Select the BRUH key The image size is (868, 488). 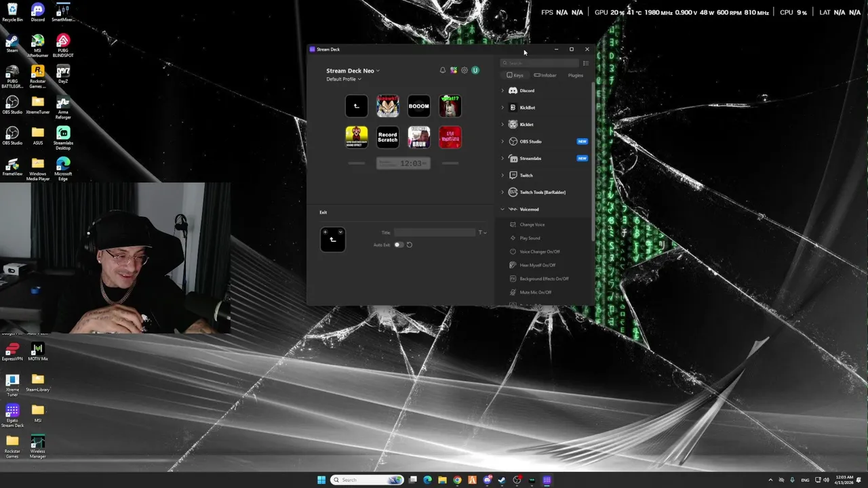click(419, 137)
